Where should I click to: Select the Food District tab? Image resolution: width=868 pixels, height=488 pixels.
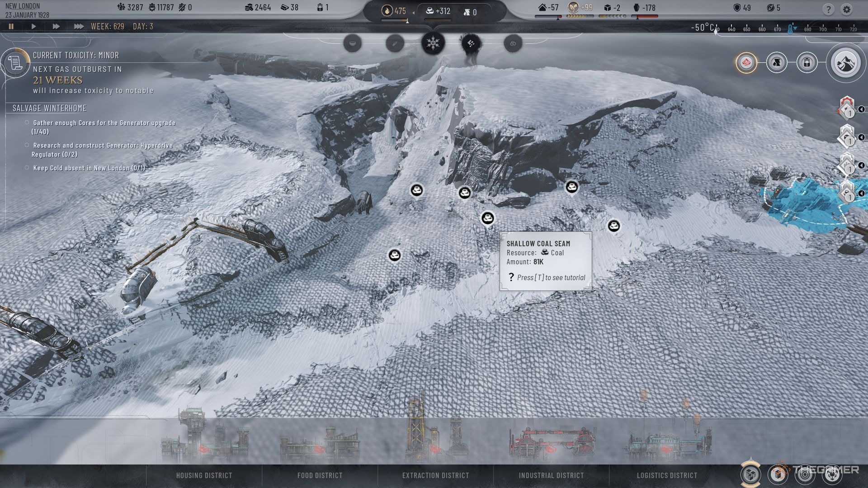coord(320,475)
